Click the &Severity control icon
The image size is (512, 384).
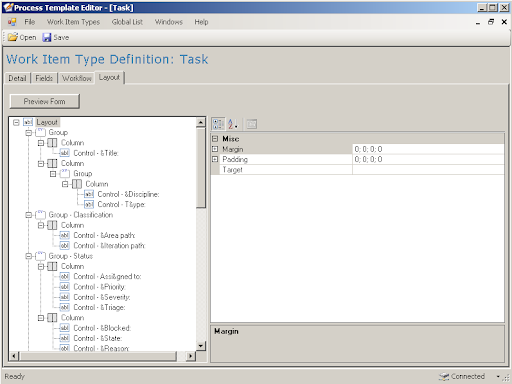point(64,297)
